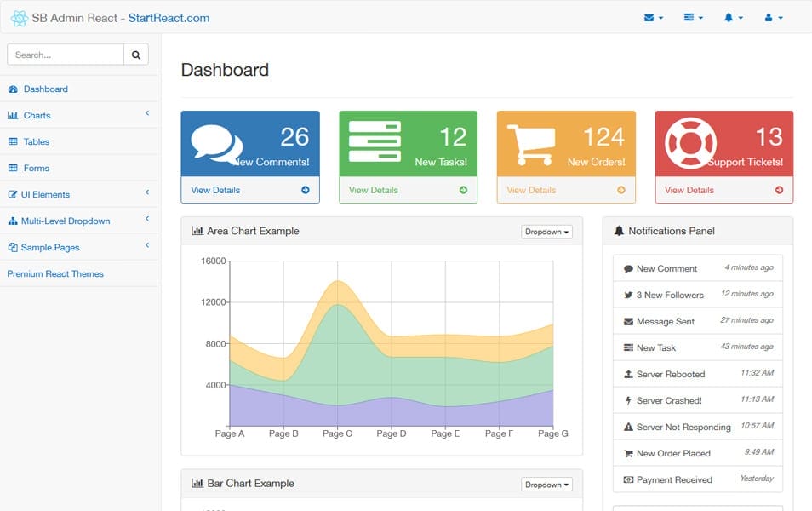
Task: Click the shopping cart icon on Orders card
Action: click(x=530, y=145)
